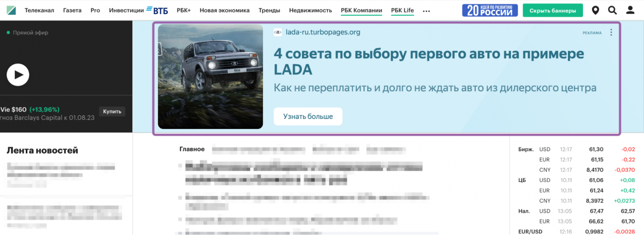Click the Barclays Capital forecast text
Image resolution: width=644 pixels, height=235 pixels.
(47, 118)
